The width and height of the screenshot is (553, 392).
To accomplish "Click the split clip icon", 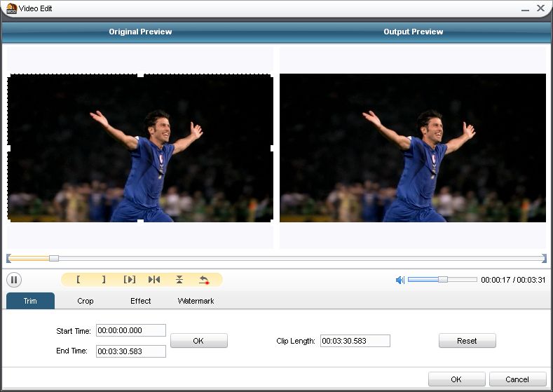I will [154, 280].
